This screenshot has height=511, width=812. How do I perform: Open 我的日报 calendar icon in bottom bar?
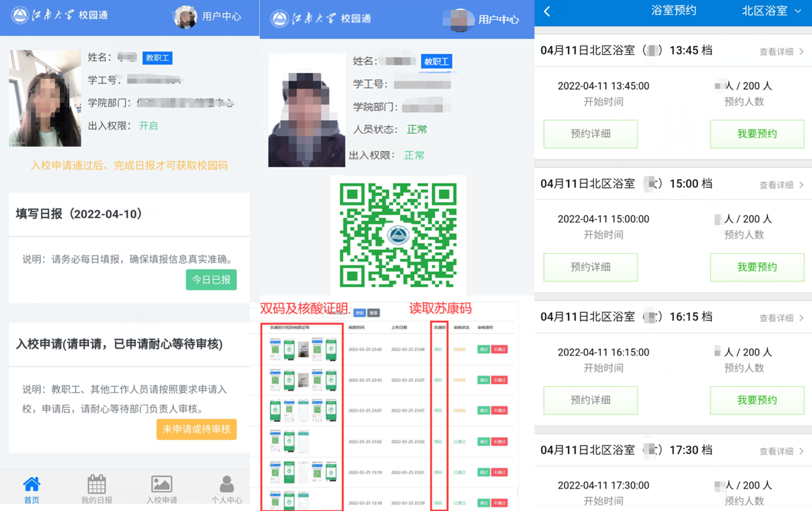click(97, 485)
